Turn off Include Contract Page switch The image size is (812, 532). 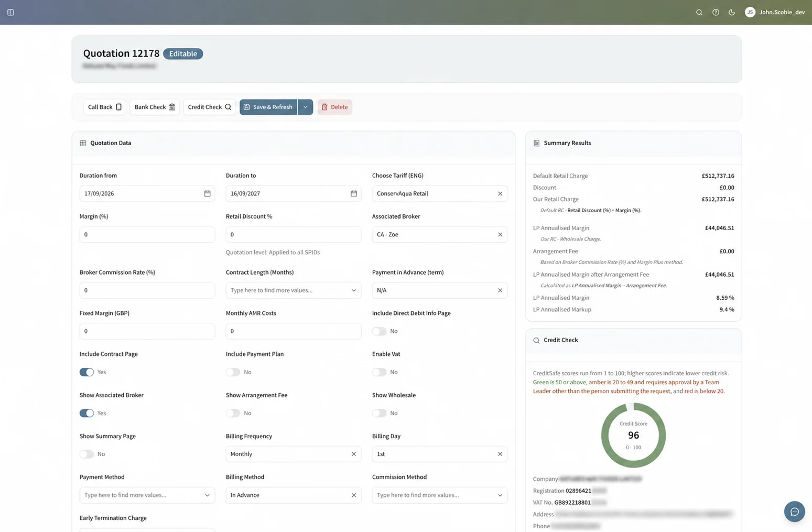coord(86,372)
